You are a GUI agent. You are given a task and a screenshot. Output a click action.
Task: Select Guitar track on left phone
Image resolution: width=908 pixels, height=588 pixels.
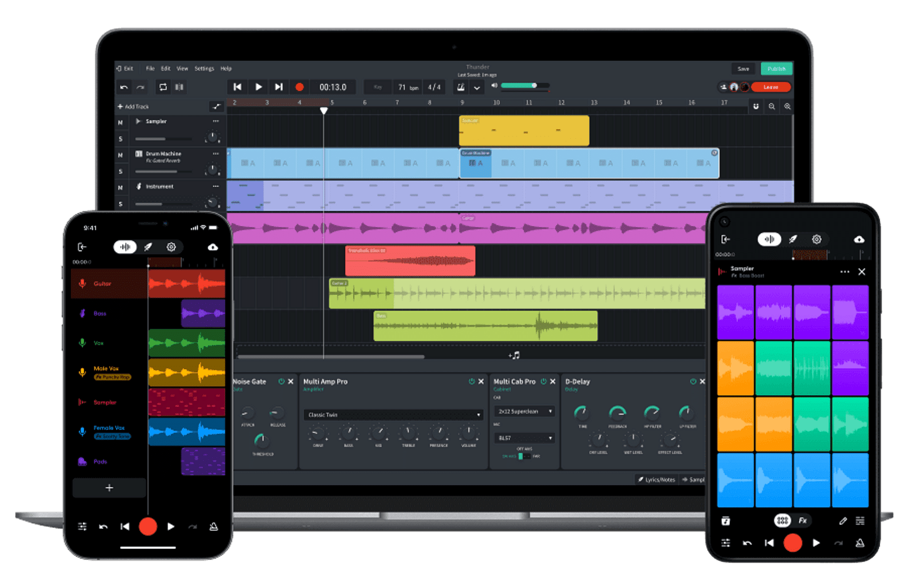109,284
